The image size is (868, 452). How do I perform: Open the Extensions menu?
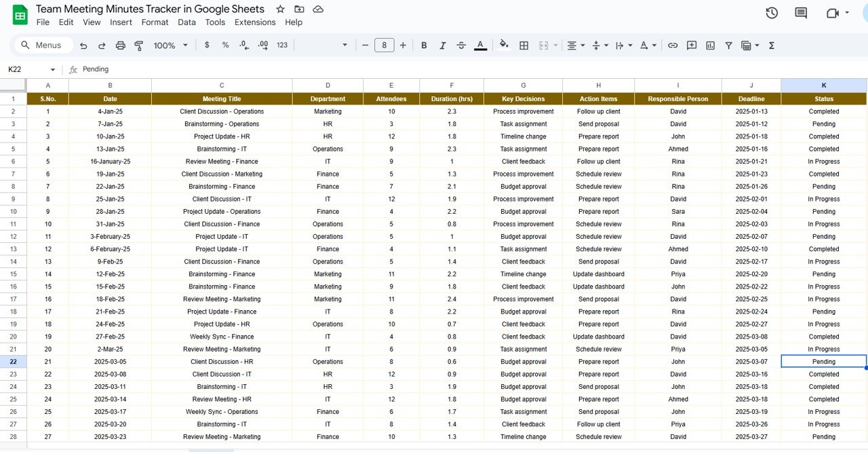click(x=255, y=22)
